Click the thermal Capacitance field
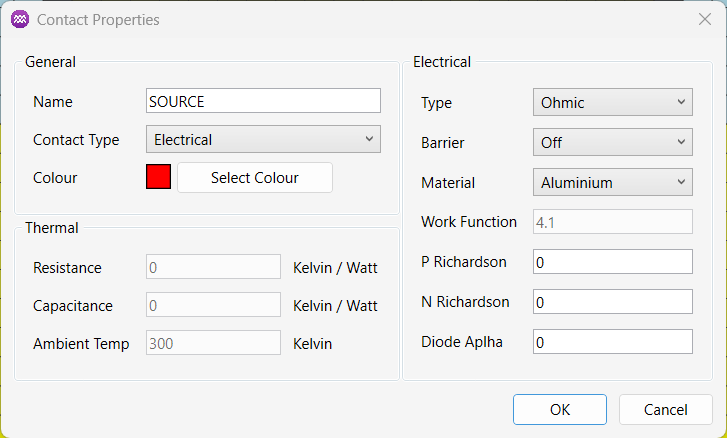 pos(213,305)
